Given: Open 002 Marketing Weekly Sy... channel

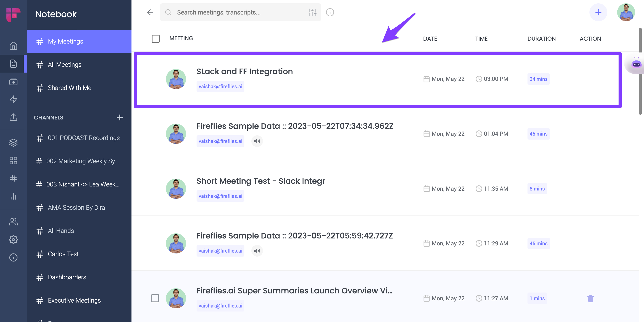Looking at the screenshot, I should [x=79, y=161].
